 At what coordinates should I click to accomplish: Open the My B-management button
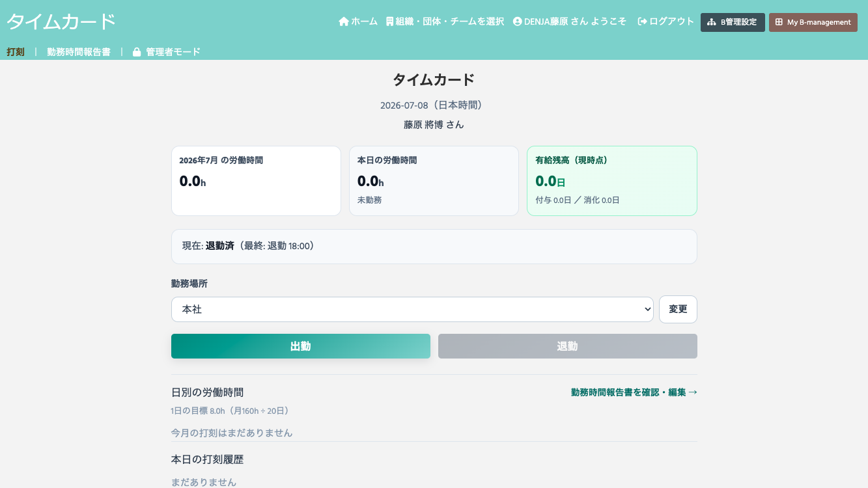click(813, 22)
